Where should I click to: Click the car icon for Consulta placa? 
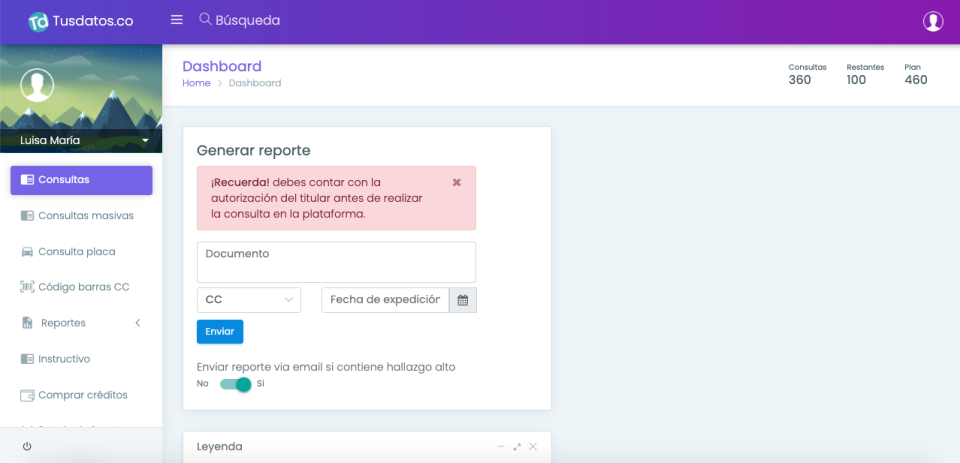tap(27, 252)
